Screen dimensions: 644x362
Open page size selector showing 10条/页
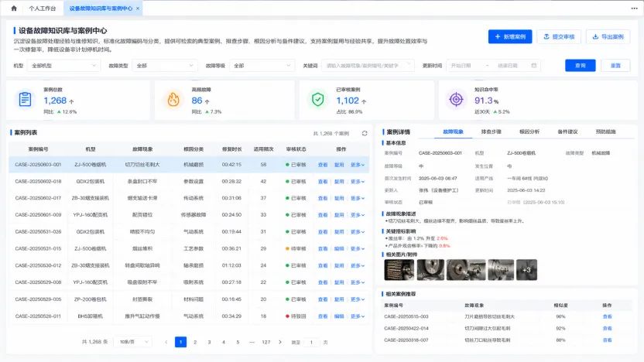click(x=134, y=342)
